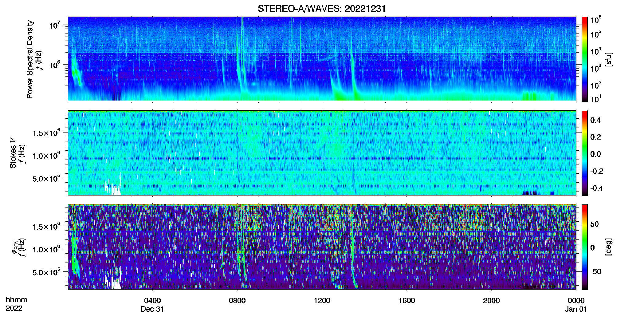This screenshot has height=332, width=644.
Task: Click the -50 value on degrees colorbar
Action: tap(596, 272)
